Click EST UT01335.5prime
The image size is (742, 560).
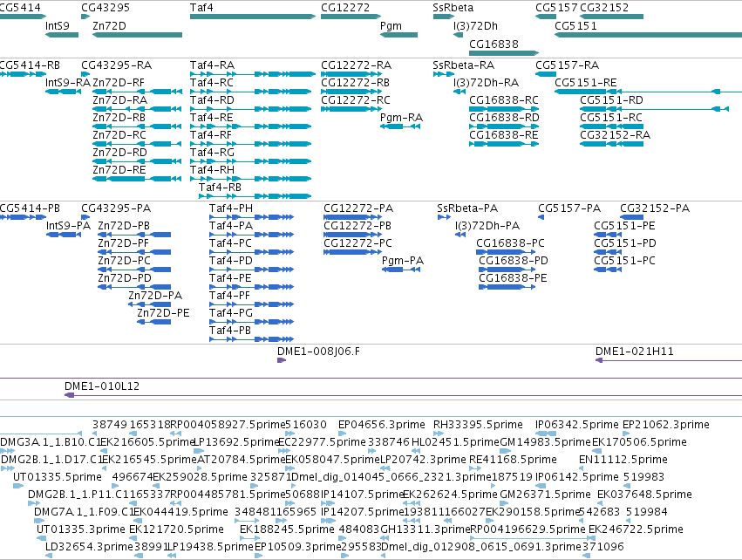[18, 486]
